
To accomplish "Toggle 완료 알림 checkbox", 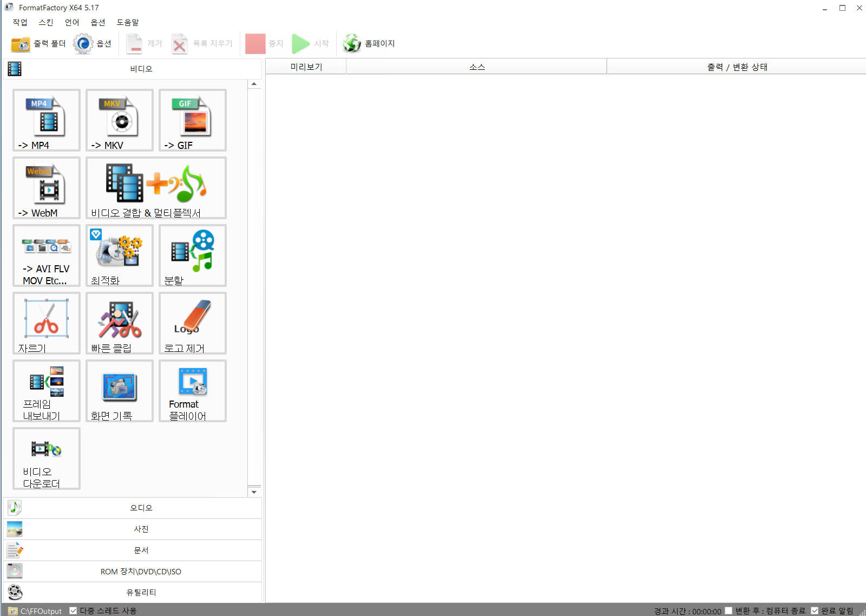I will point(815,611).
